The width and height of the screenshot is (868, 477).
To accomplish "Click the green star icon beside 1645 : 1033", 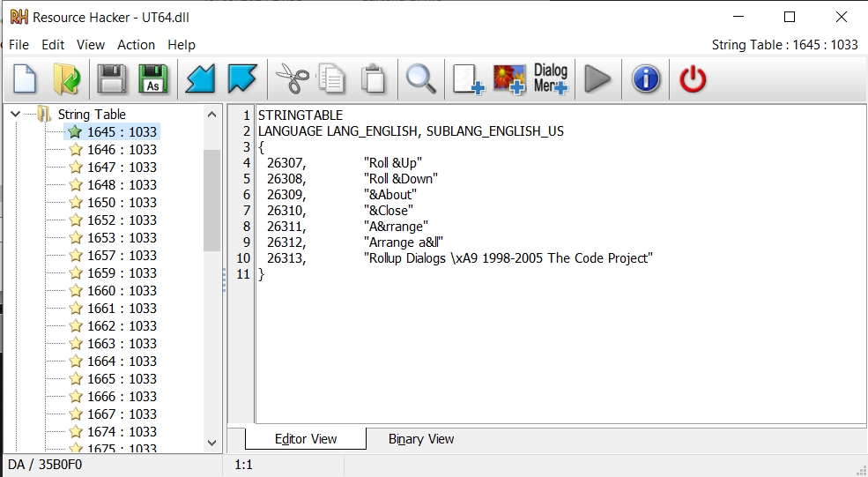I will 75,132.
